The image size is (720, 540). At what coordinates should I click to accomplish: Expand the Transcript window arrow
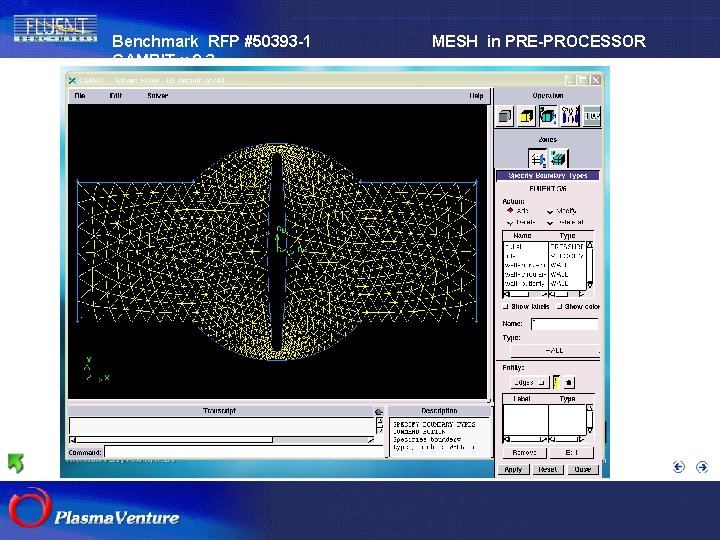tap(378, 411)
